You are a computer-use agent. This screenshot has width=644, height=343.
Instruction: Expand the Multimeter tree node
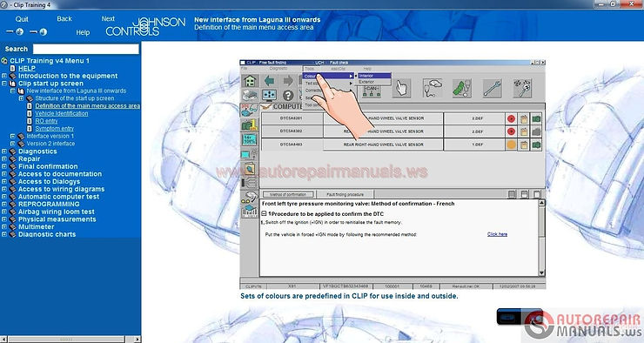pyautogui.click(x=4, y=226)
